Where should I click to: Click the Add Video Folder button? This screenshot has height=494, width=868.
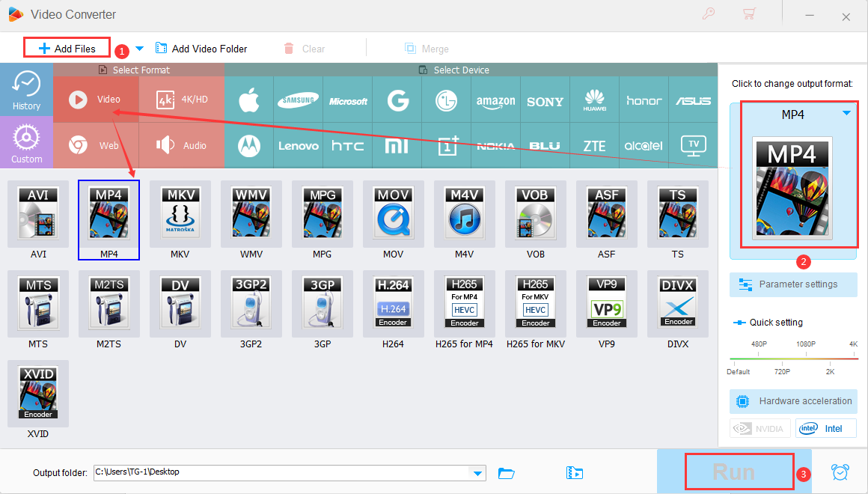[x=201, y=49]
